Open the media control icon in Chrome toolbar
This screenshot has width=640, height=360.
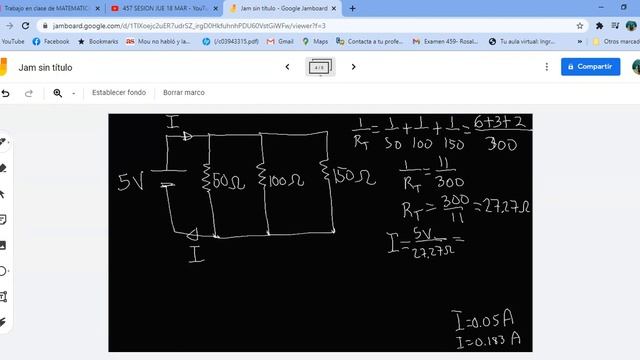pos(615,26)
